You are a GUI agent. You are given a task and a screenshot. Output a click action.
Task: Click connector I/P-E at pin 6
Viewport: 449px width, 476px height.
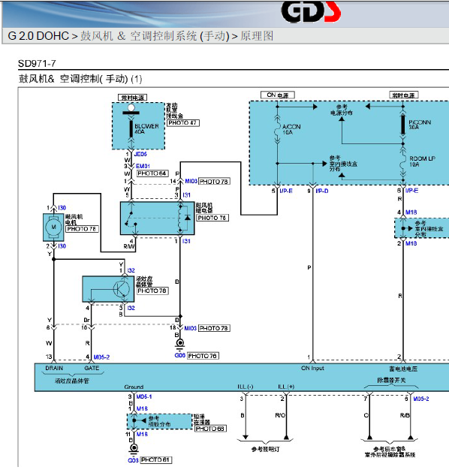tap(411, 191)
